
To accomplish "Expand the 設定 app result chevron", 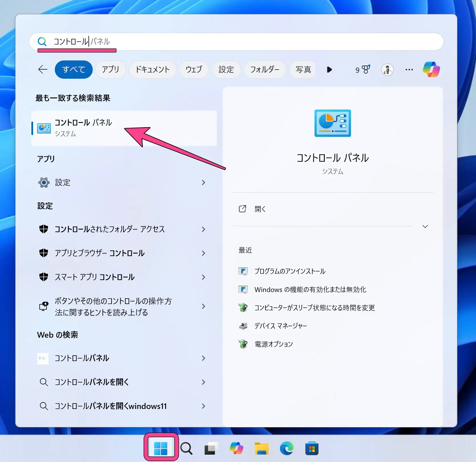I will pyautogui.click(x=203, y=183).
